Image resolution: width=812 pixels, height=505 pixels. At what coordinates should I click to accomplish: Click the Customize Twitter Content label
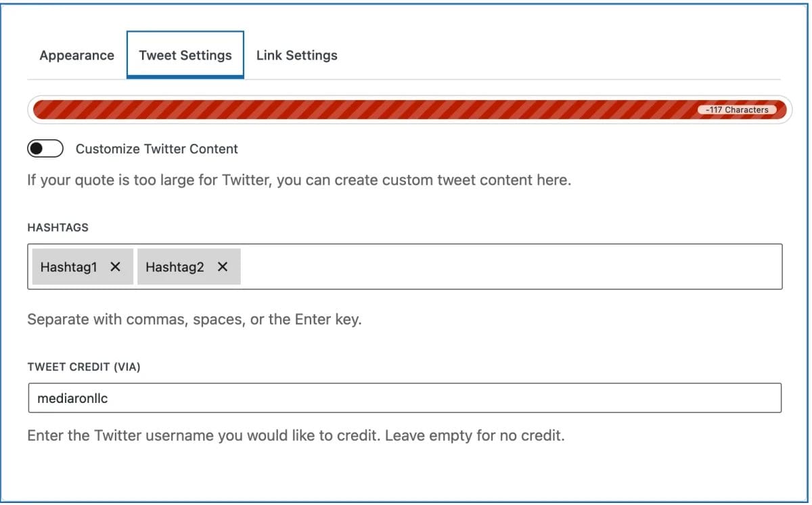point(157,149)
